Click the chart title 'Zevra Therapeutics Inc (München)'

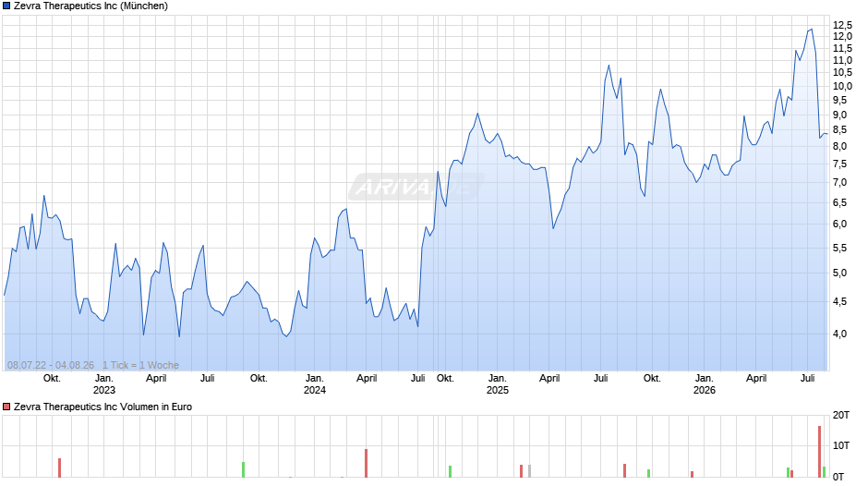point(90,6)
